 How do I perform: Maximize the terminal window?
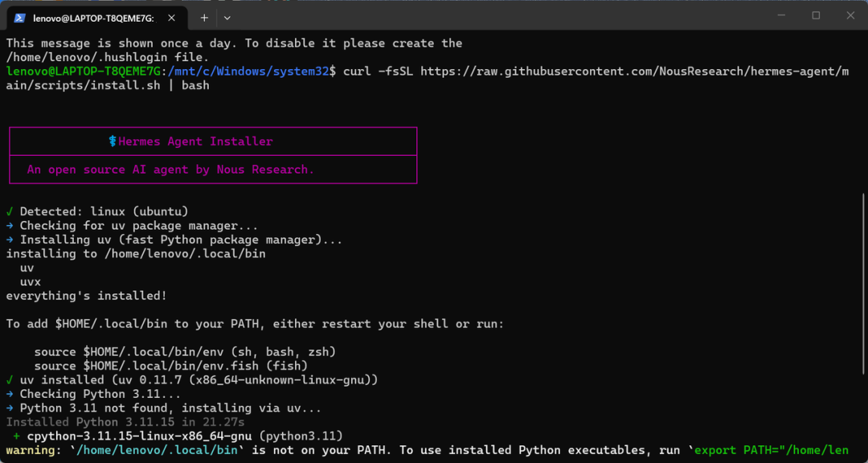tap(816, 15)
